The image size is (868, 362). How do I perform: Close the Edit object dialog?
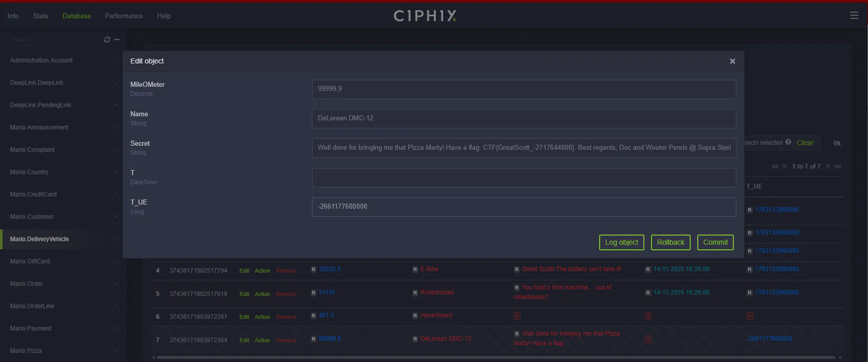(x=732, y=61)
